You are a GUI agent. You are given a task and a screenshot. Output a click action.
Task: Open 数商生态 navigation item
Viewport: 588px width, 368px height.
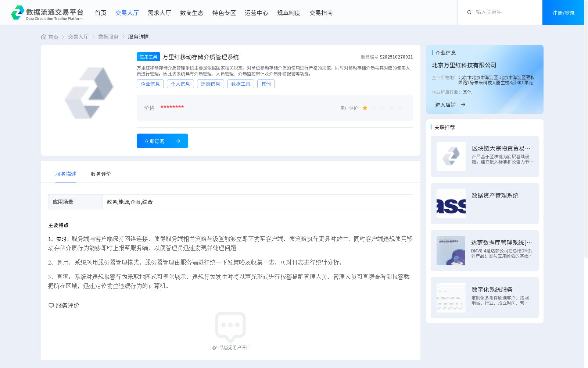192,13
